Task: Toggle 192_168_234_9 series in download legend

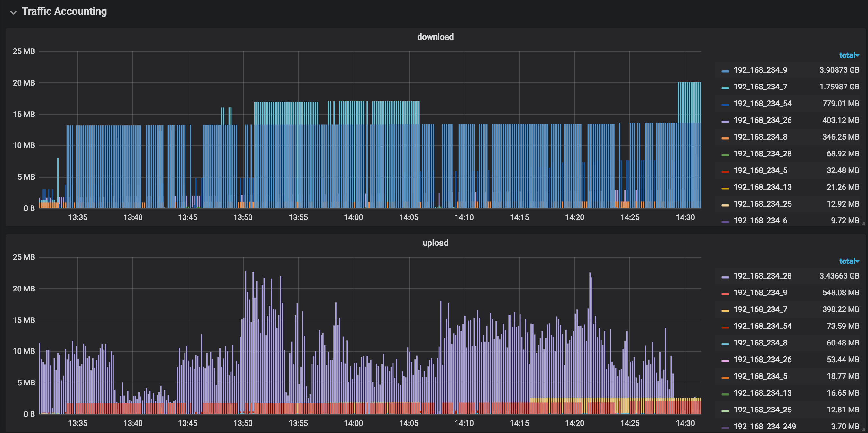Action: click(760, 70)
